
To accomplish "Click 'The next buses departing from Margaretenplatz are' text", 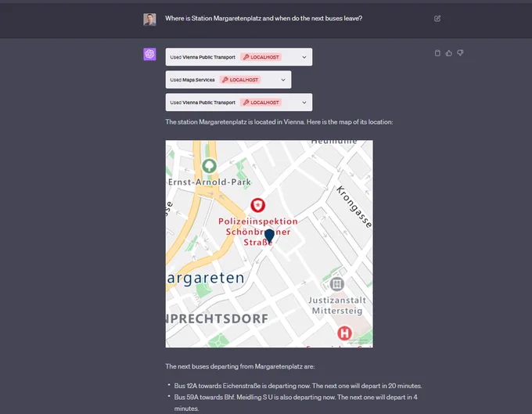I will 240,366.
